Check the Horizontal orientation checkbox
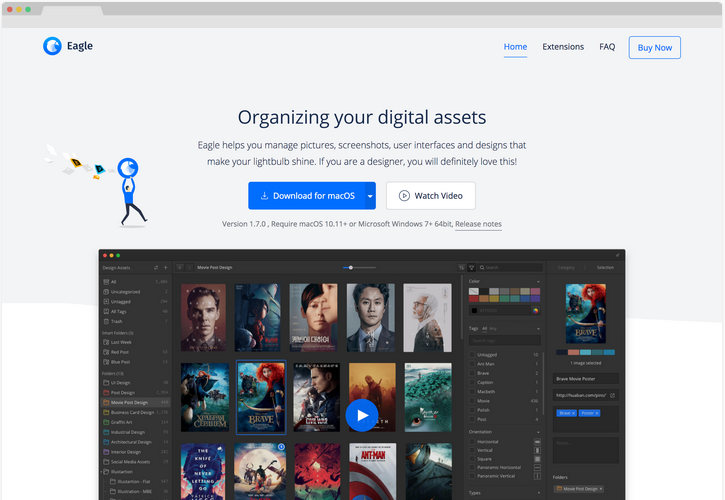The width and height of the screenshot is (725, 500). 472,442
